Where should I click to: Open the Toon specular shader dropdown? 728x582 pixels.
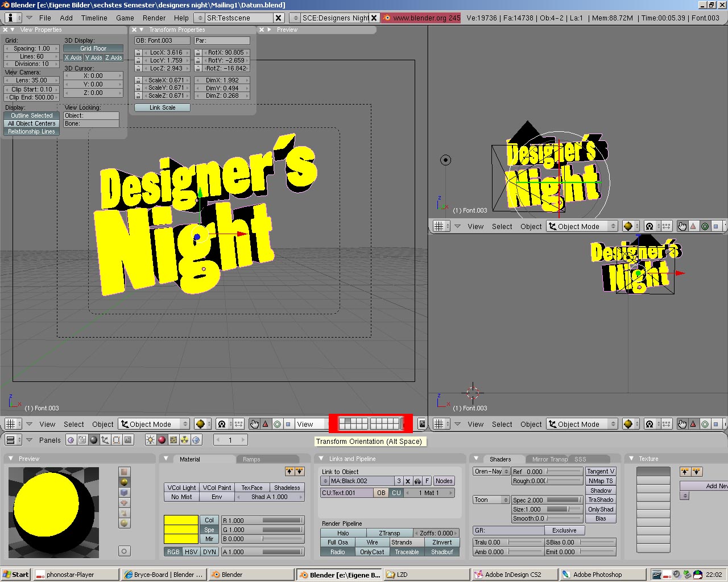[491, 500]
